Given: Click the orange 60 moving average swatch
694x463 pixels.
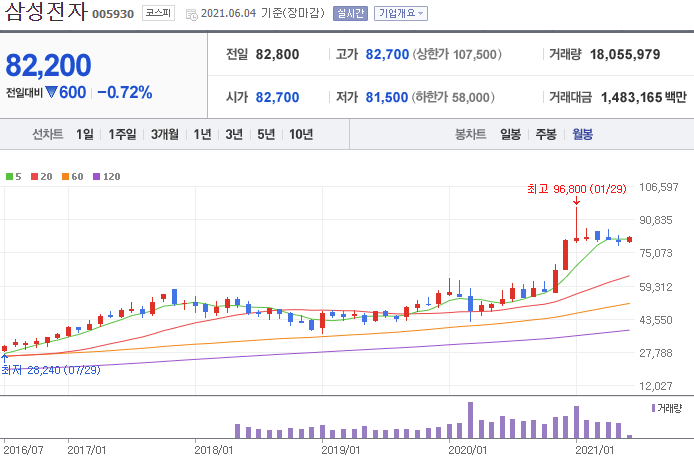Looking at the screenshot, I should pos(66,177).
